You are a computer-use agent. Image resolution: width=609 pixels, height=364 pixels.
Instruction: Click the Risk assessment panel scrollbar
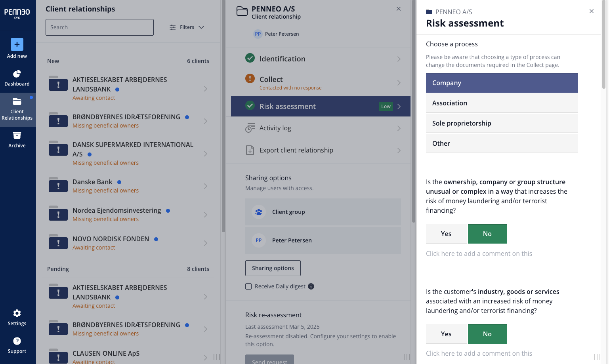604,44
